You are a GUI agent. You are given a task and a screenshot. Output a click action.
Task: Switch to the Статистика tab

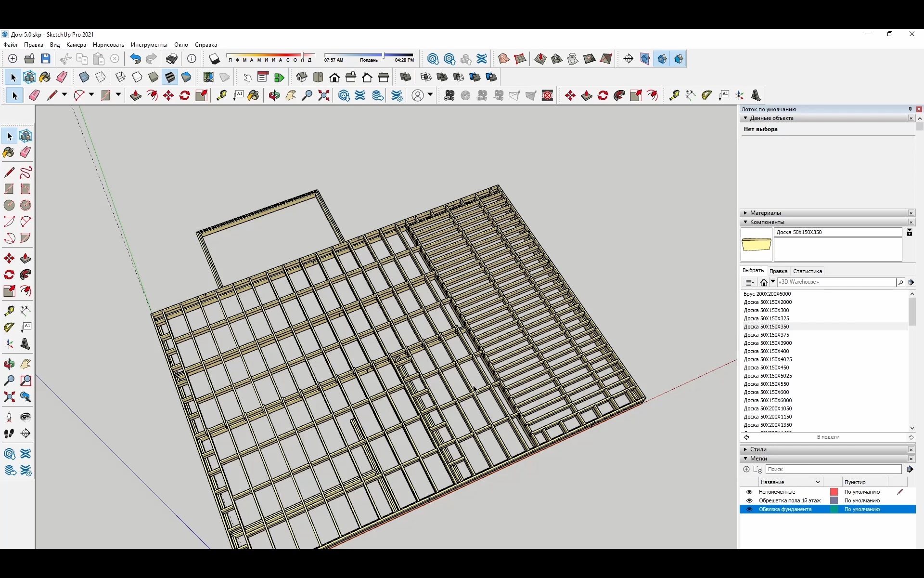click(808, 271)
